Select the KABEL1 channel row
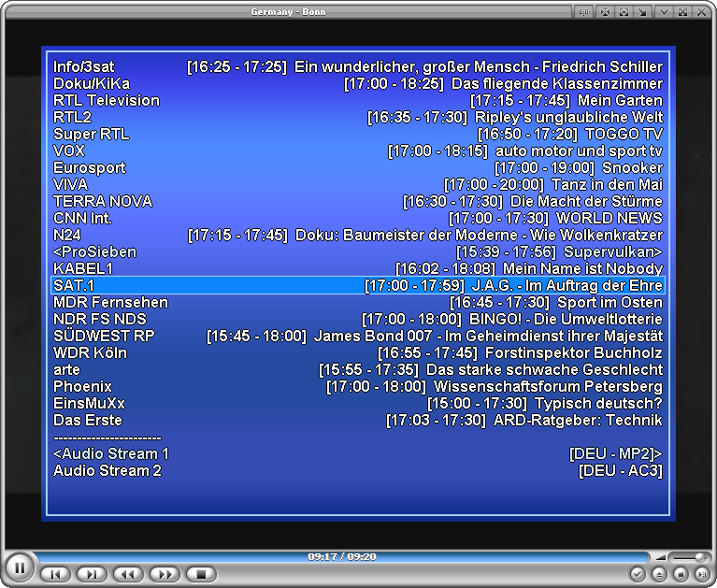 click(x=358, y=269)
